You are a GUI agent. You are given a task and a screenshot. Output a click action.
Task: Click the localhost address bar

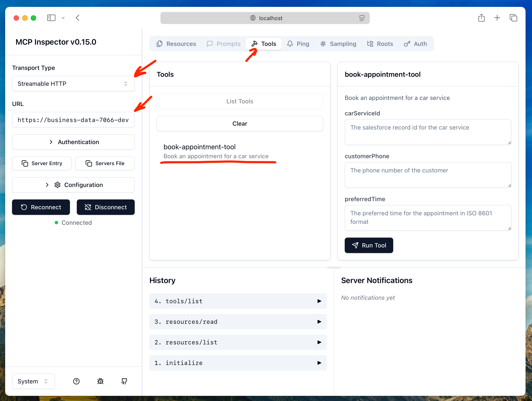265,18
